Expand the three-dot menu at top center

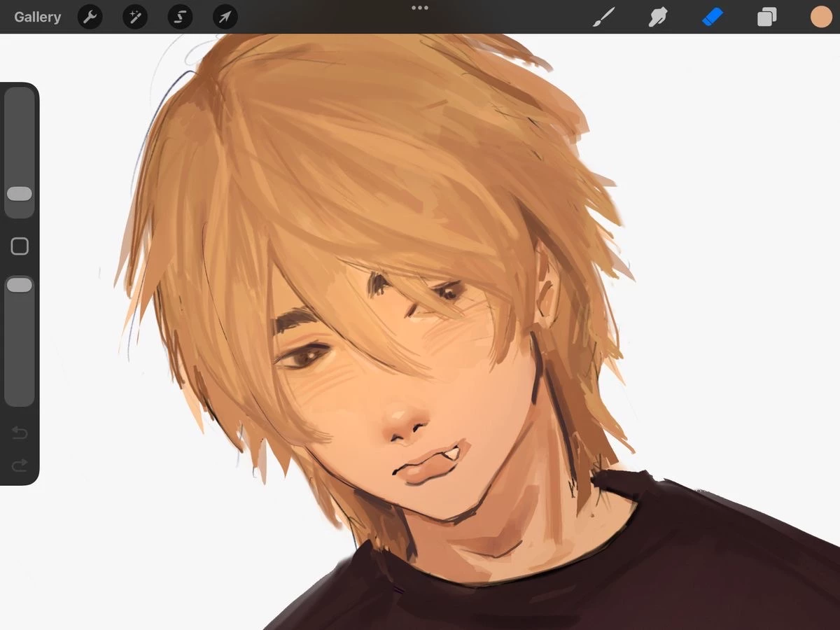(x=420, y=8)
